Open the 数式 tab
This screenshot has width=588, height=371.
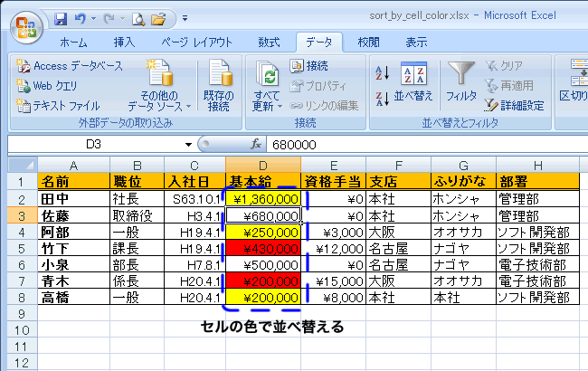pyautogui.click(x=269, y=43)
